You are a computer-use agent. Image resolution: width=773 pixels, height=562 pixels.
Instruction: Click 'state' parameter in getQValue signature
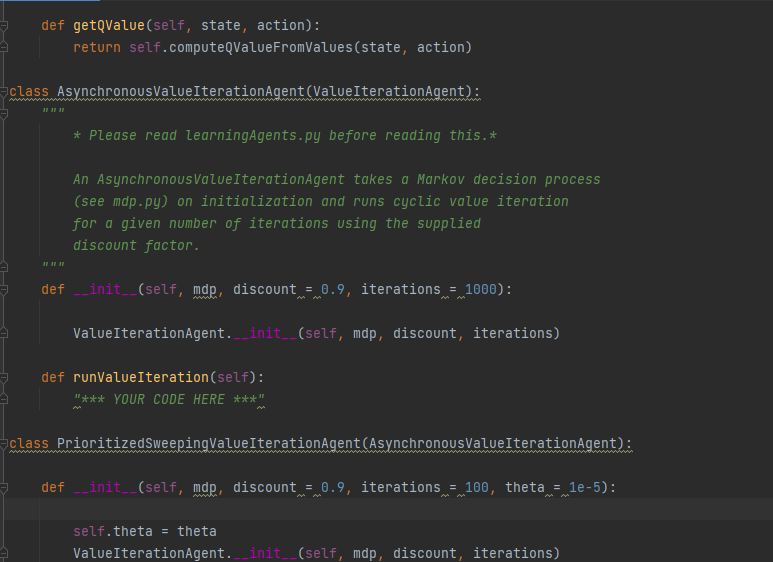[x=221, y=25]
